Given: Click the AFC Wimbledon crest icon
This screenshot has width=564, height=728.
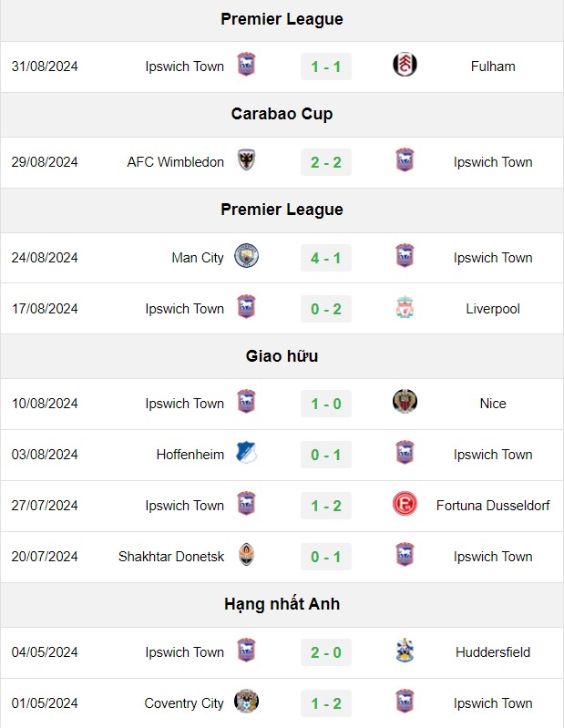Looking at the screenshot, I should [246, 160].
